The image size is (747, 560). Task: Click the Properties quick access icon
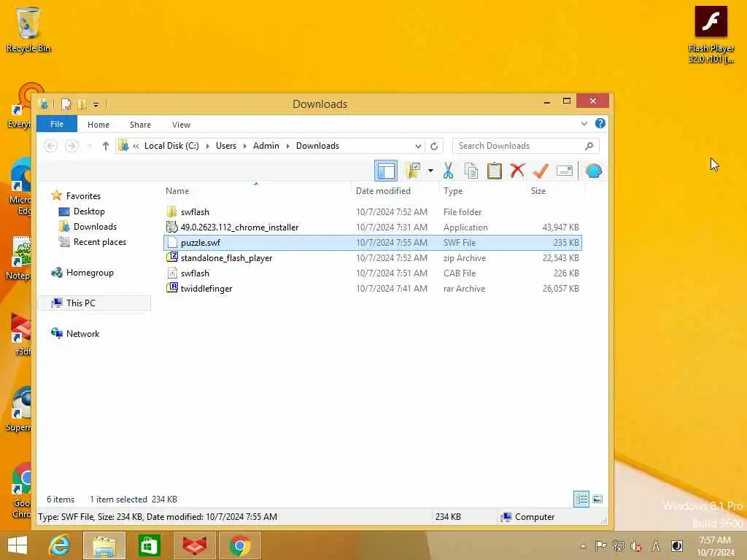click(66, 104)
